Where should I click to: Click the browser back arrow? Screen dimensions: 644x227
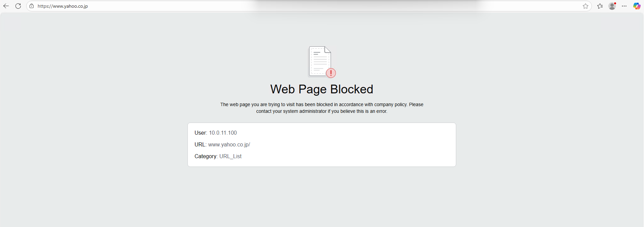coord(6,6)
